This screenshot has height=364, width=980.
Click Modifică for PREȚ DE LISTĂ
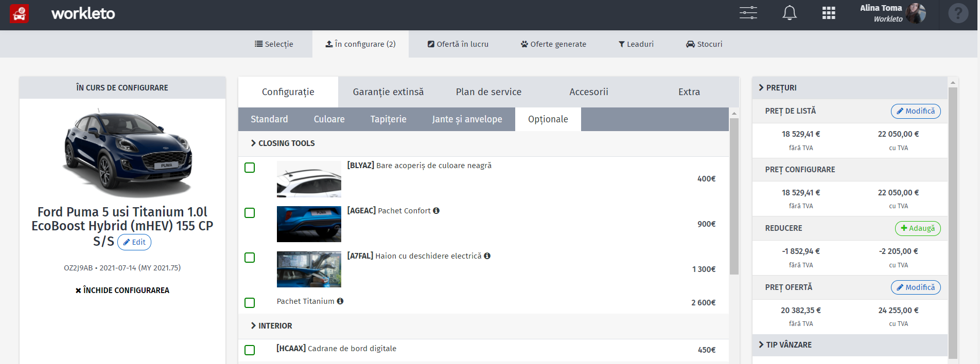[x=916, y=111]
